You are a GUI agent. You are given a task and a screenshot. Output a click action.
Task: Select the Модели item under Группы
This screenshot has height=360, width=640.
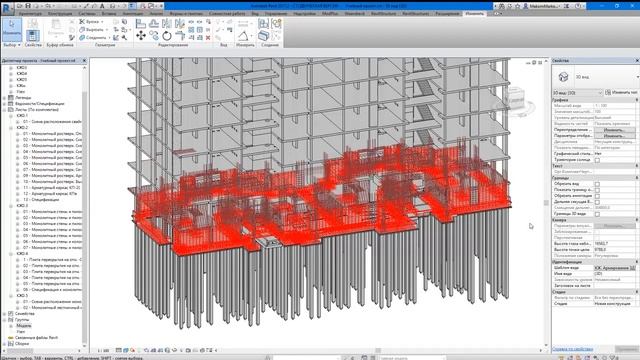(24, 326)
